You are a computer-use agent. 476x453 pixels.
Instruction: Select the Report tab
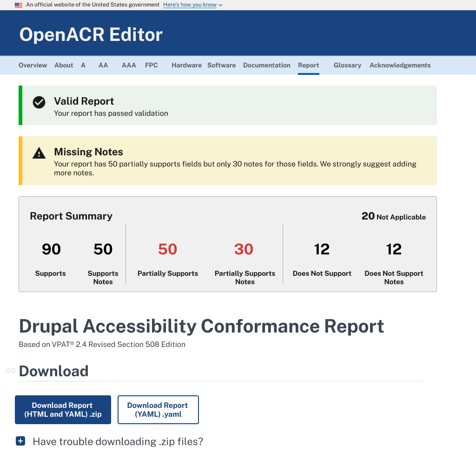pyautogui.click(x=309, y=65)
